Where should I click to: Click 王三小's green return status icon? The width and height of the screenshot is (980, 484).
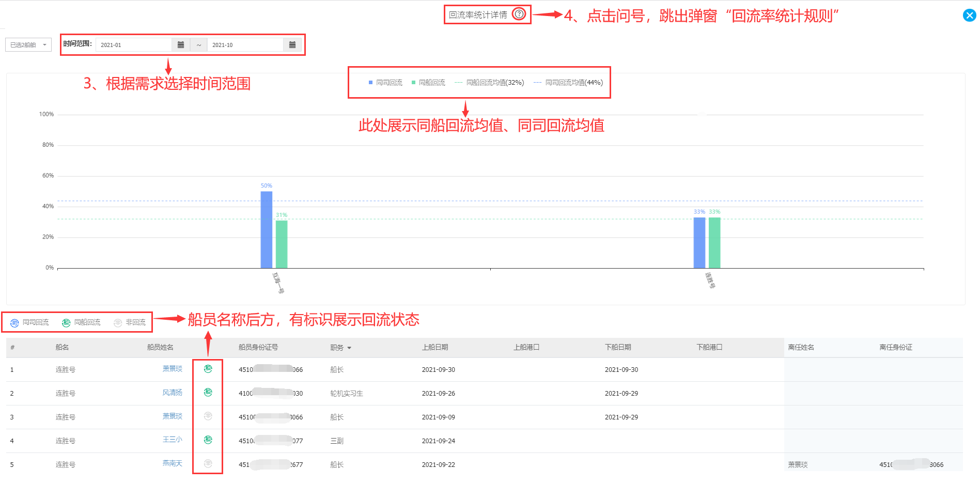(208, 440)
